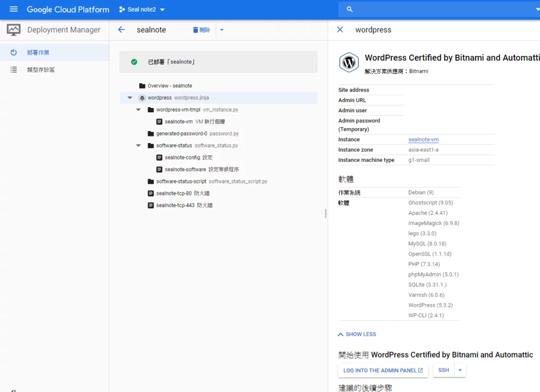Click the SSH button
This screenshot has width=540, height=392.
point(443,370)
